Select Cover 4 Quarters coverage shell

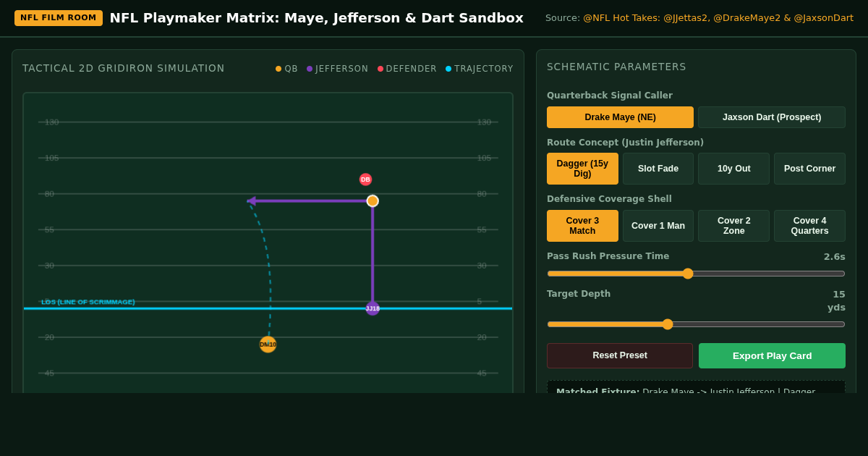pyautogui.click(x=809, y=226)
